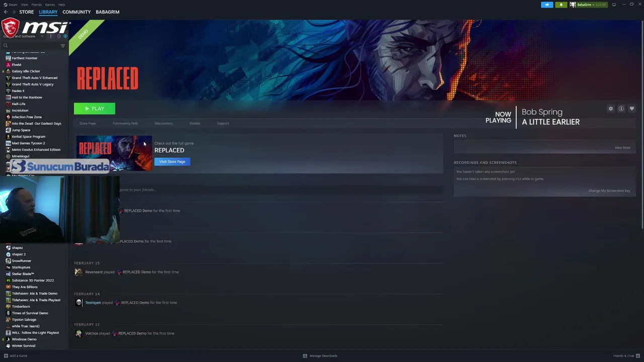Select Grand Theft Auto V Enhanced
This screenshot has height=362, width=644.
pos(35,78)
